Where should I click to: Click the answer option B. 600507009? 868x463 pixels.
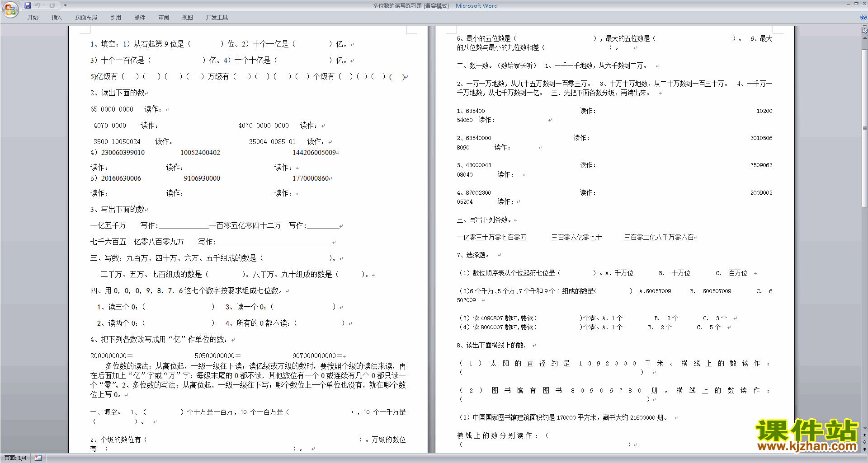pyautogui.click(x=711, y=291)
